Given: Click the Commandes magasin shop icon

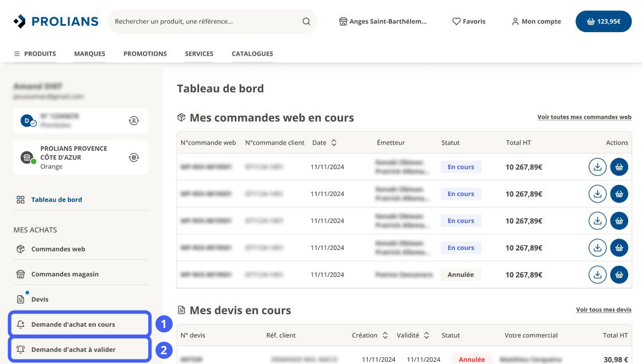Looking at the screenshot, I should coord(21,274).
